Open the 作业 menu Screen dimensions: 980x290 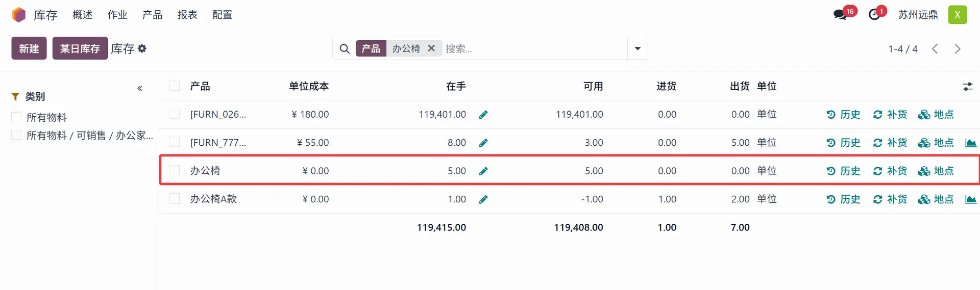[x=117, y=15]
